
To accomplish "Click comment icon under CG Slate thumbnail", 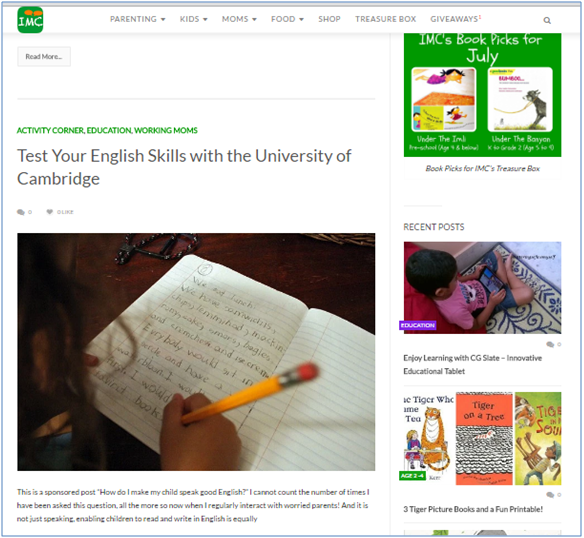I will click(550, 344).
